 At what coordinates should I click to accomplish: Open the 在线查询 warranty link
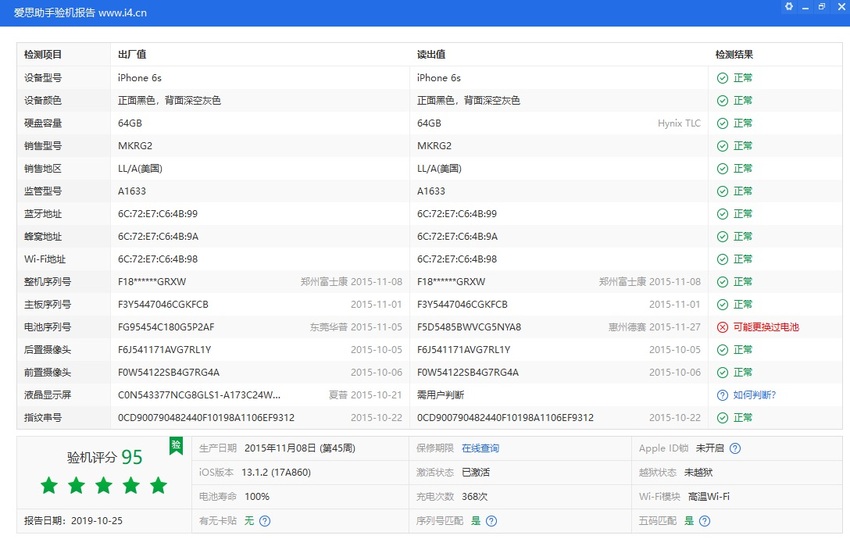pos(480,448)
